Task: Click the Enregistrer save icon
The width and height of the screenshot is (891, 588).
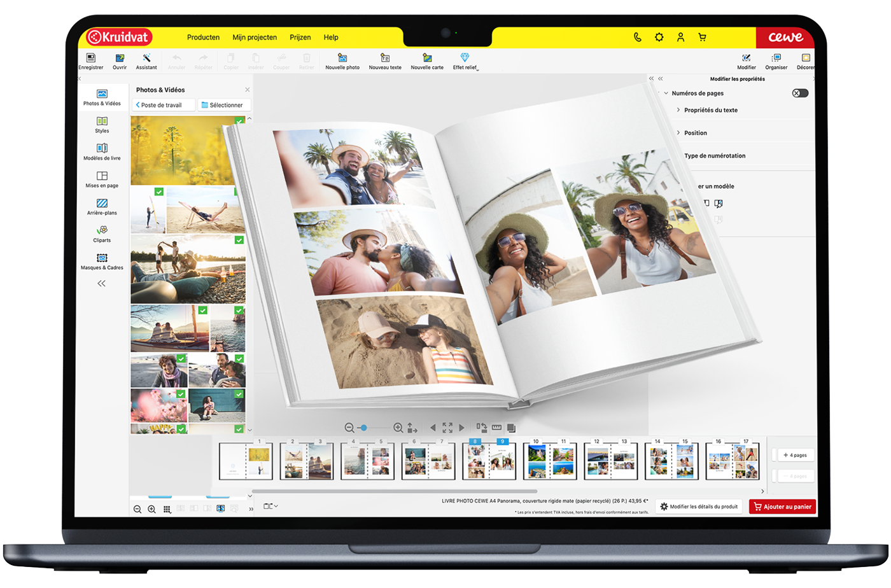Action: tap(90, 61)
